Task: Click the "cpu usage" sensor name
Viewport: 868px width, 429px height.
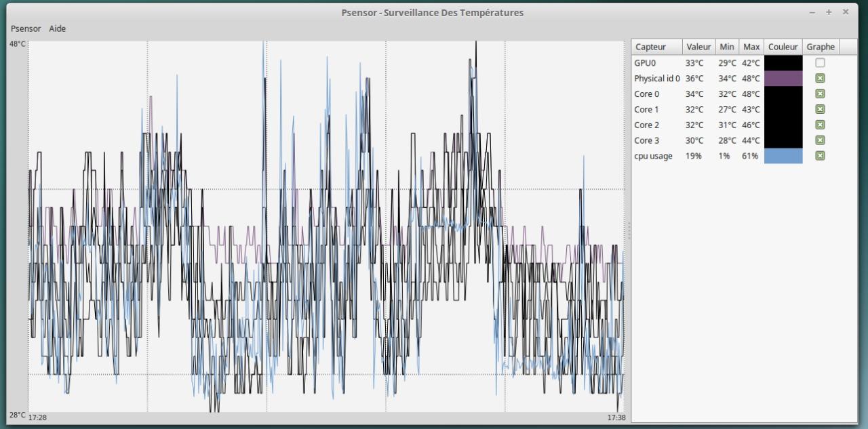Action: (653, 157)
